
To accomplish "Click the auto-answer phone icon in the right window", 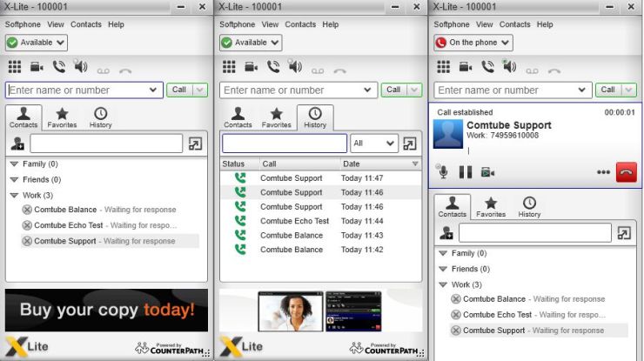I will click(488, 66).
